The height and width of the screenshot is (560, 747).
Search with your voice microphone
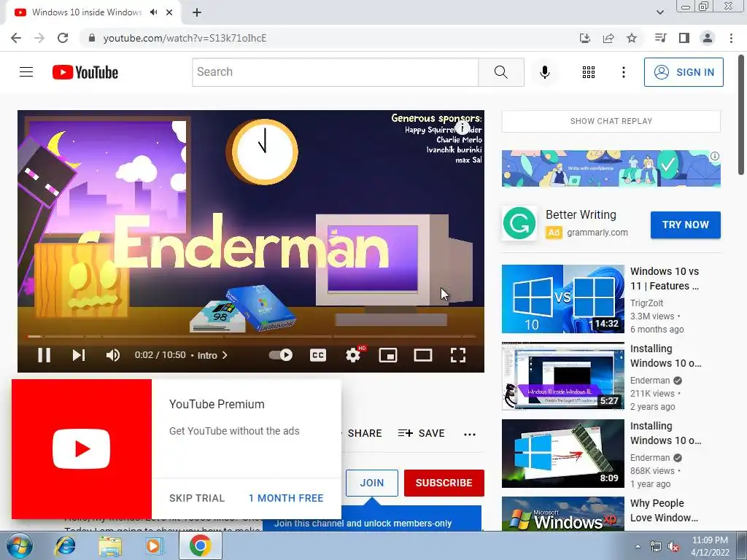(x=544, y=72)
